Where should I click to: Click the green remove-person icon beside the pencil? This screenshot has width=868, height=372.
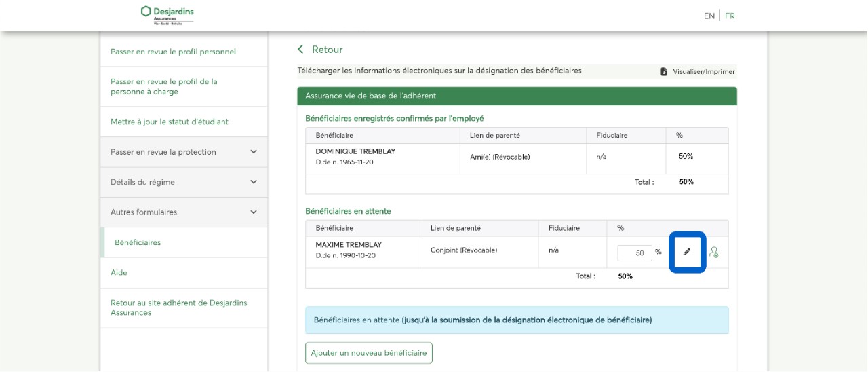click(713, 253)
